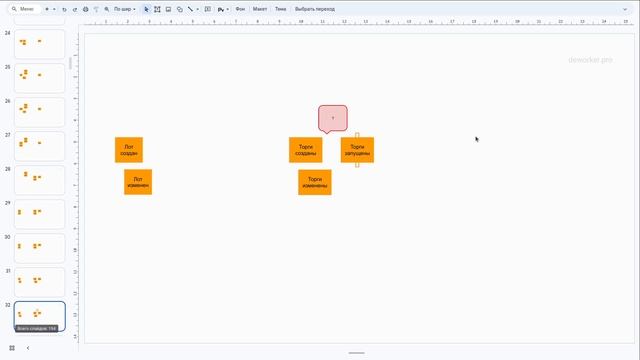640x360 pixels.
Task: Redo the last action
Action: 75,9
